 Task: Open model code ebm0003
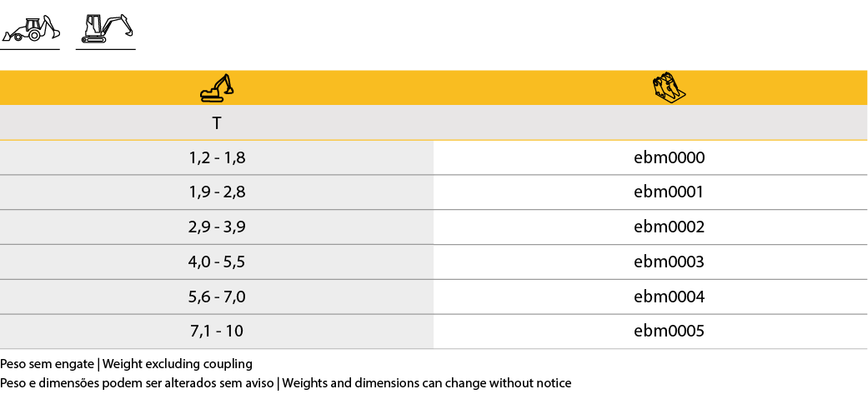pyautogui.click(x=669, y=262)
